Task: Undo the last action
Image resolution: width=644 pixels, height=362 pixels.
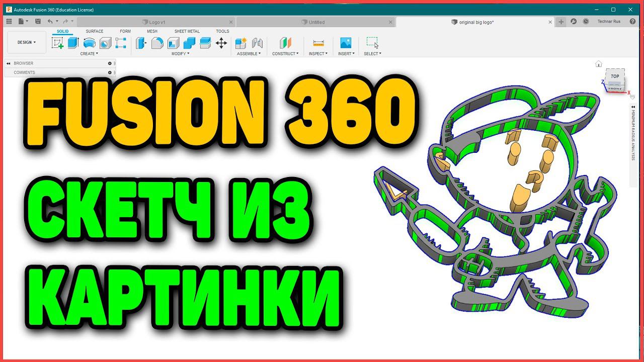Action: 50,22
